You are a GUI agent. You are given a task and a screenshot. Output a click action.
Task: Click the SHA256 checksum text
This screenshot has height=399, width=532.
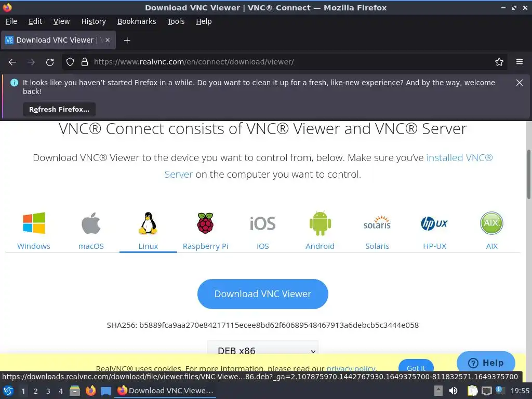262,325
